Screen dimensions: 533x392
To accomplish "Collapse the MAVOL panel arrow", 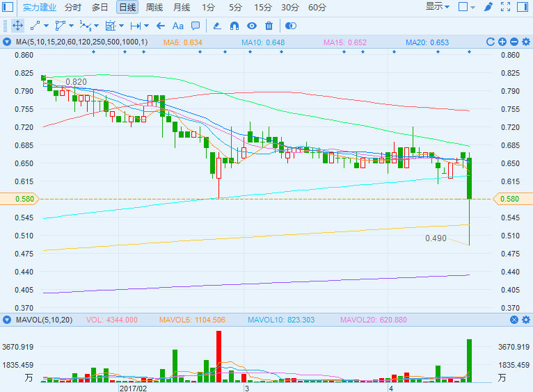I will point(7,320).
